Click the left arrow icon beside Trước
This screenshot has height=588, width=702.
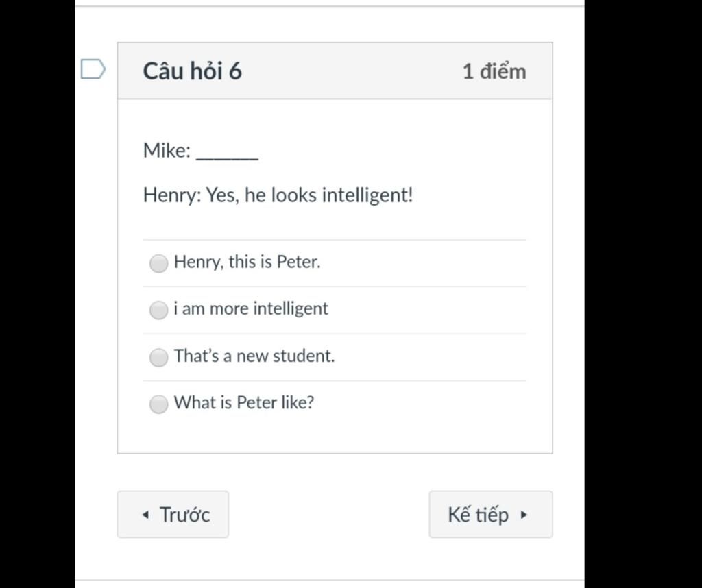click(145, 515)
